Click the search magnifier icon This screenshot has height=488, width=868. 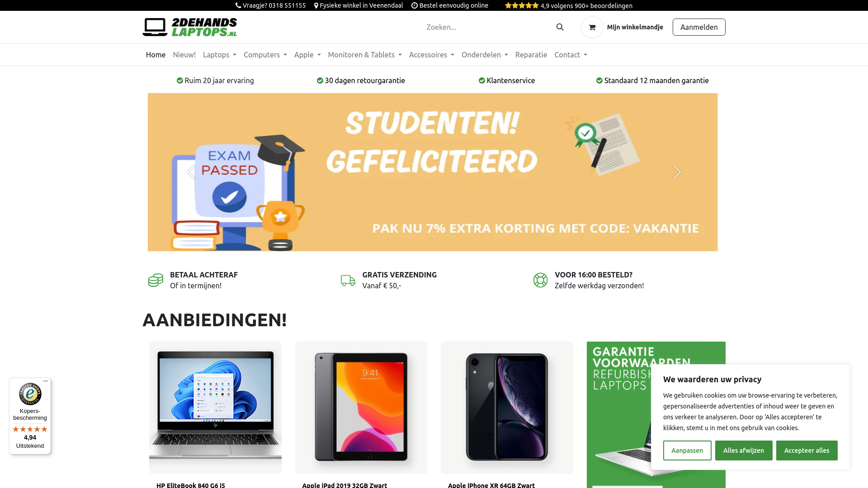click(560, 27)
